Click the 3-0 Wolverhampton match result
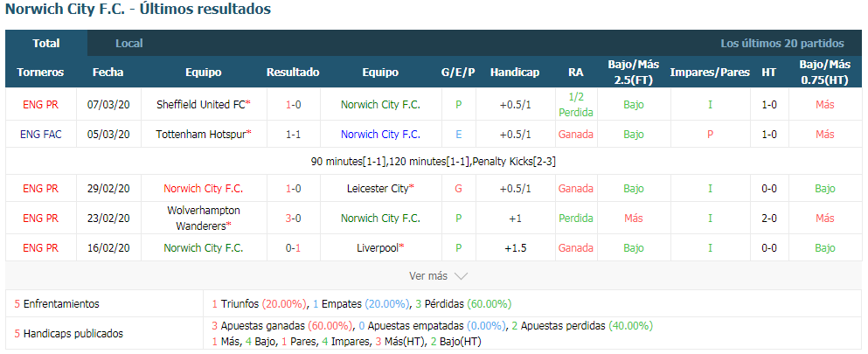The image size is (868, 354). click(x=293, y=218)
